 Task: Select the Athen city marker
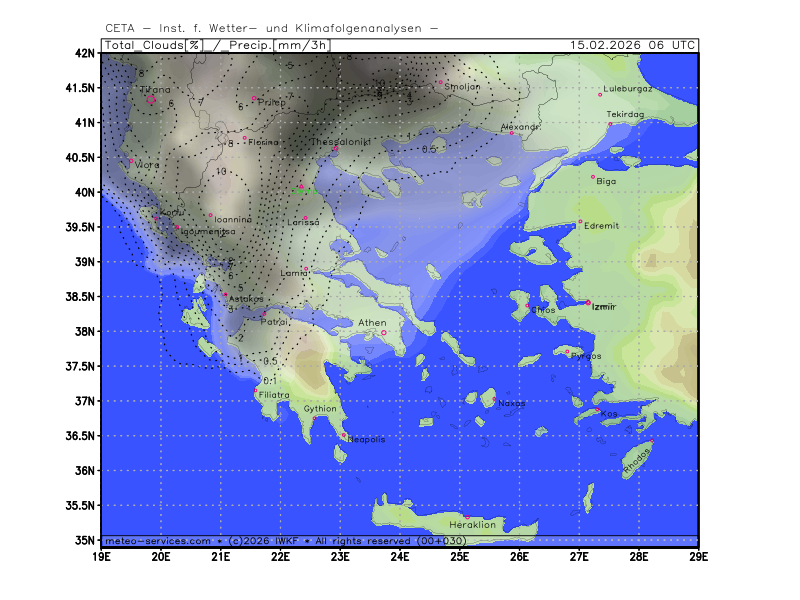(x=384, y=333)
